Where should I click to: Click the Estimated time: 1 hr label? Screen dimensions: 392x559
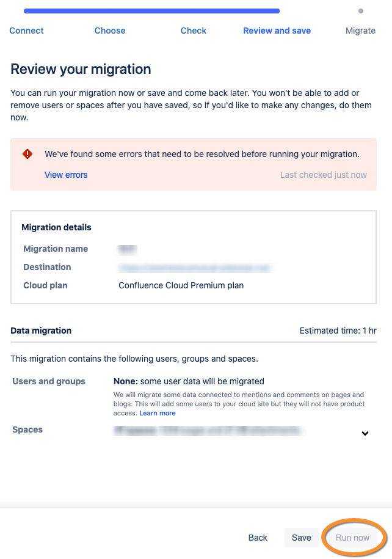338,331
